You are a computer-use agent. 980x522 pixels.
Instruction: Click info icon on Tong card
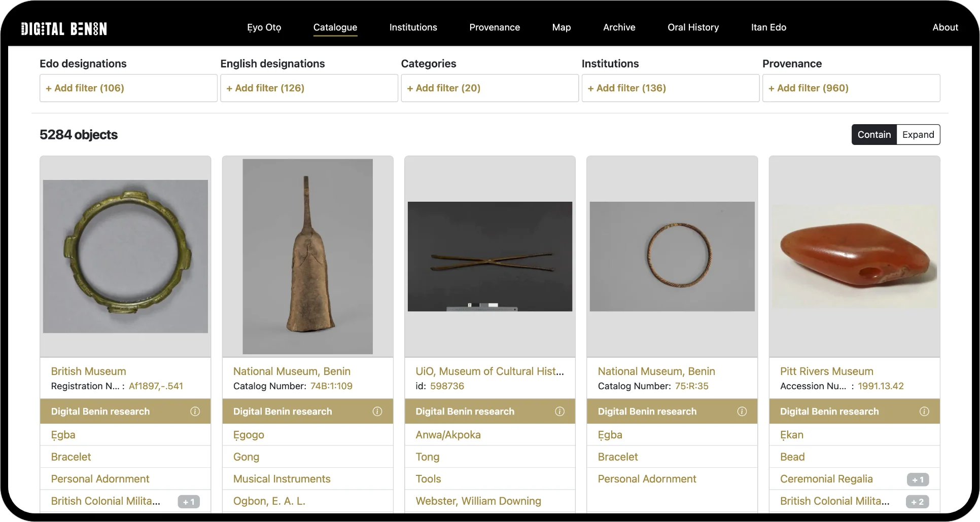click(559, 412)
